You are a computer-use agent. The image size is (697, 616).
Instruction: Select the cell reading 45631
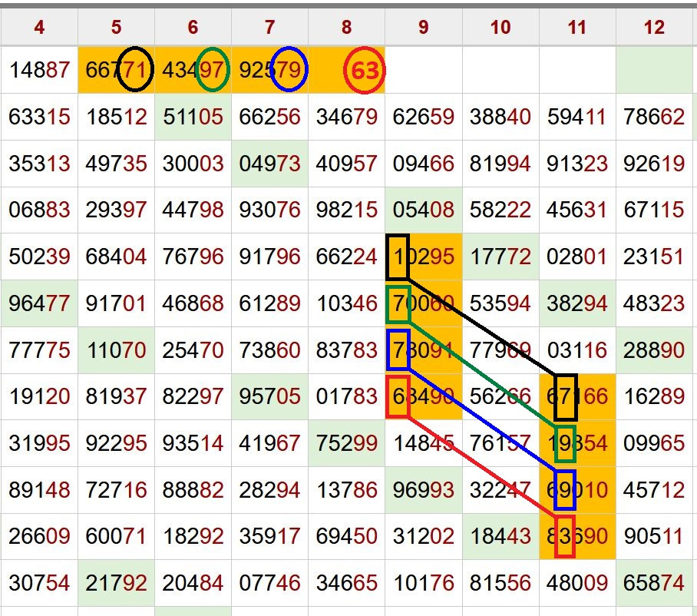577,210
